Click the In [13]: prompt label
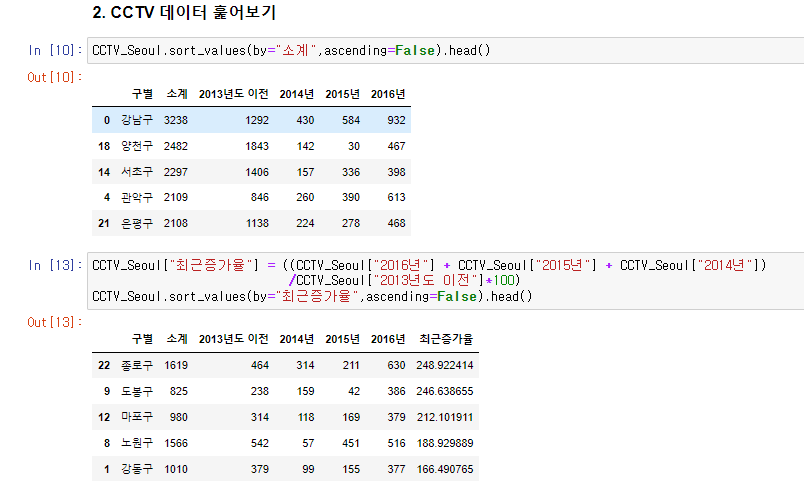804x493 pixels. pos(55,265)
